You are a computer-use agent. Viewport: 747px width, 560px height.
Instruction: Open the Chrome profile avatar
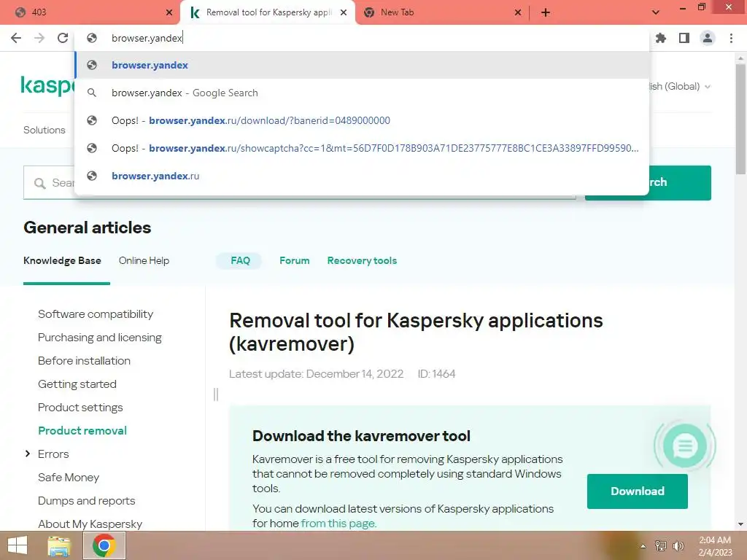pyautogui.click(x=708, y=38)
